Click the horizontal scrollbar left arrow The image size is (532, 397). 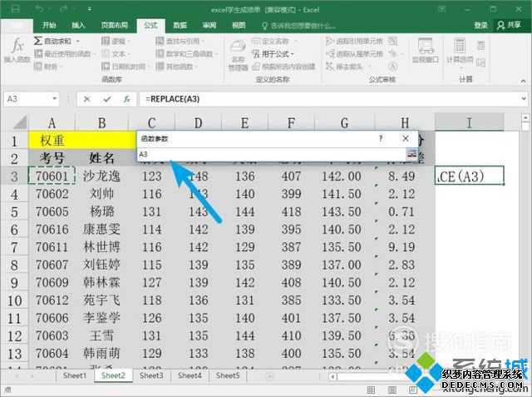pyautogui.click(x=332, y=376)
